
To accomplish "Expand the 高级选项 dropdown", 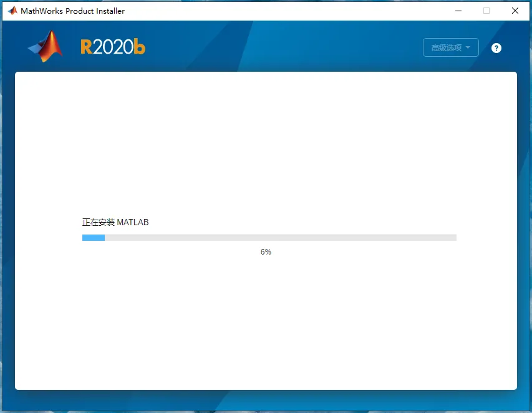I will click(x=450, y=47).
